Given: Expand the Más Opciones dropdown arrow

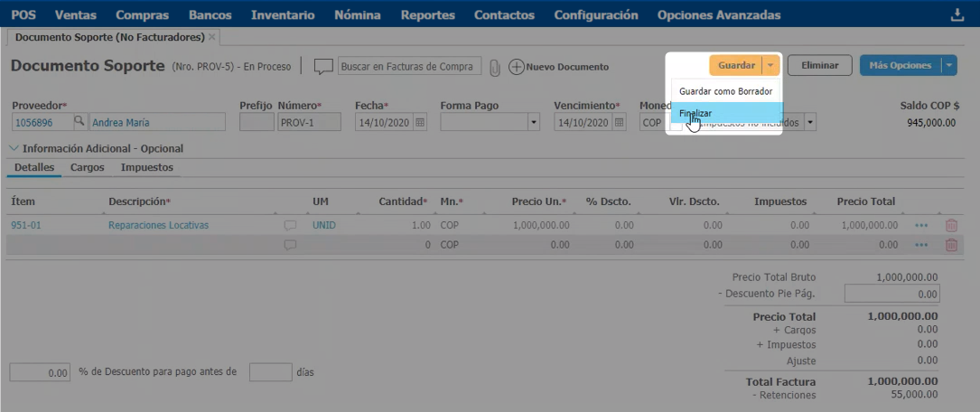Looking at the screenshot, I should [x=948, y=65].
